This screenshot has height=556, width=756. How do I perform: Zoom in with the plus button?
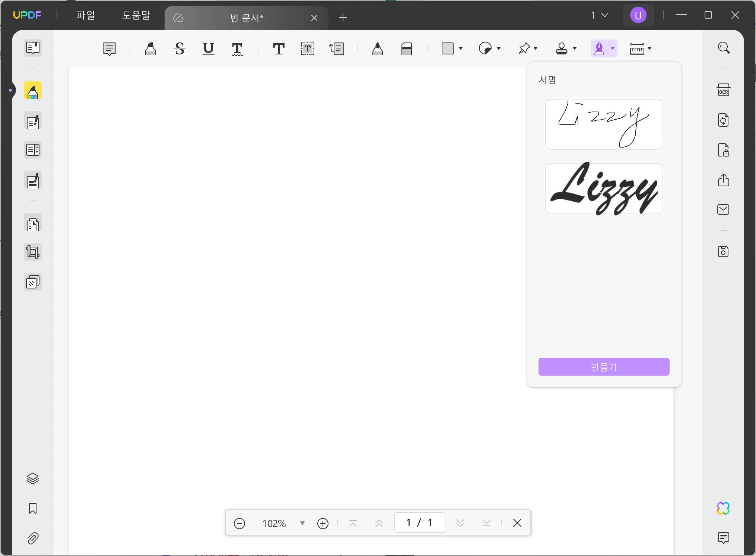[x=323, y=523]
